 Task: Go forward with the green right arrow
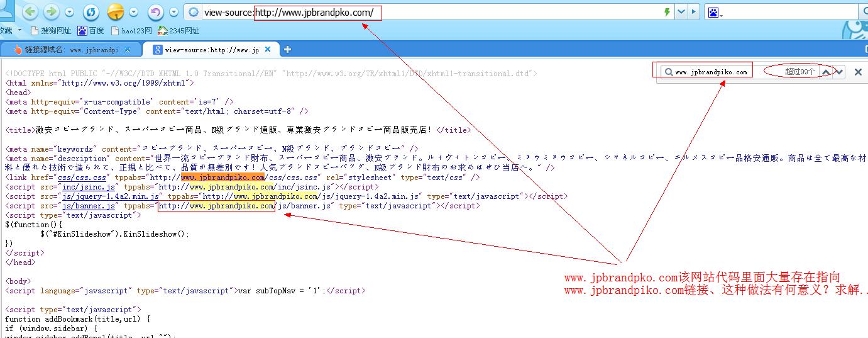(52, 11)
